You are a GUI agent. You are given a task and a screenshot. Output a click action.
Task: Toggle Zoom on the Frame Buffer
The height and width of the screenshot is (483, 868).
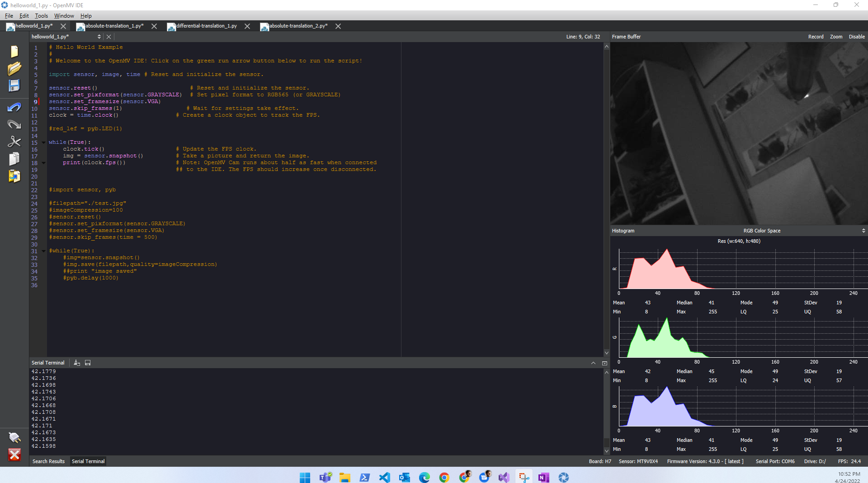coord(836,37)
